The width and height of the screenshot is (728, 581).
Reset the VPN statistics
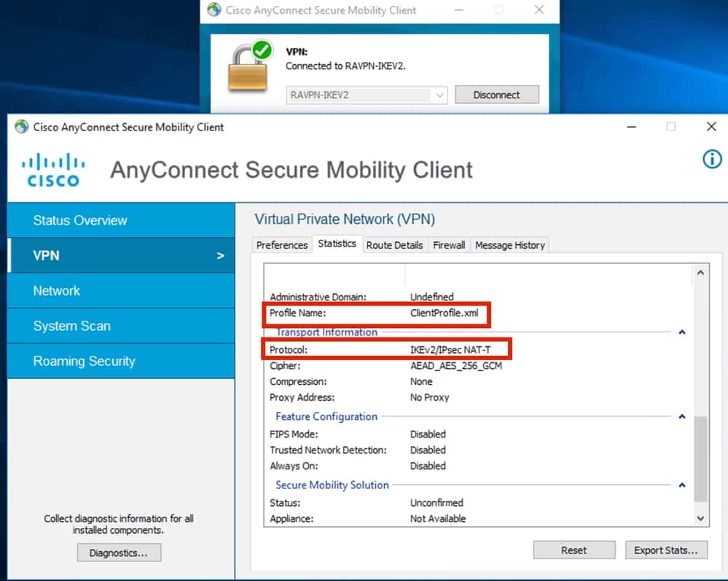pos(574,550)
